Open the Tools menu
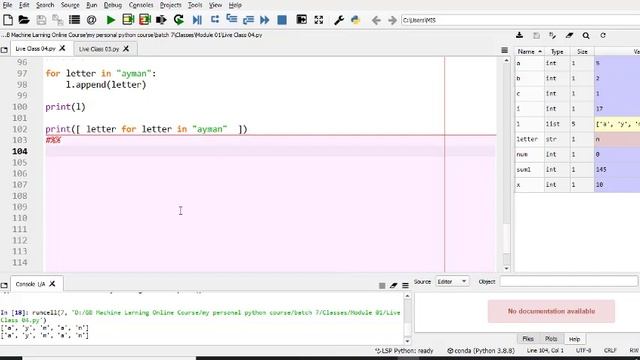This screenshot has height=360, width=640. (x=195, y=5)
